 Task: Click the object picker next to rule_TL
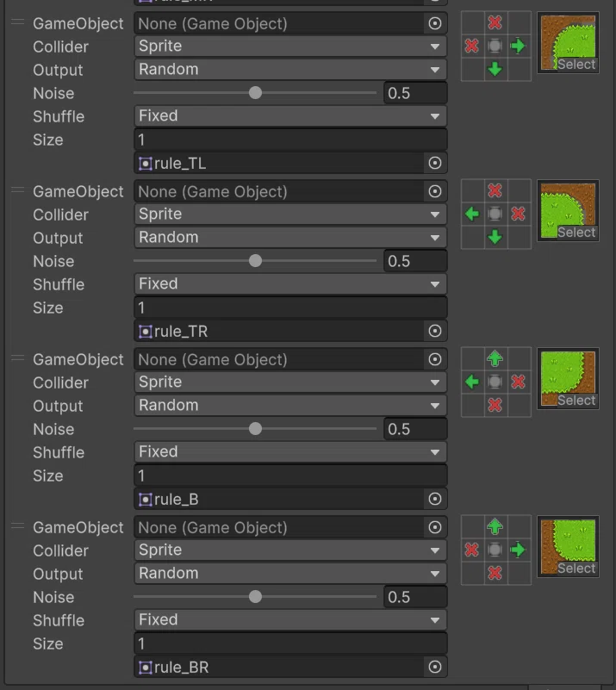coord(435,164)
